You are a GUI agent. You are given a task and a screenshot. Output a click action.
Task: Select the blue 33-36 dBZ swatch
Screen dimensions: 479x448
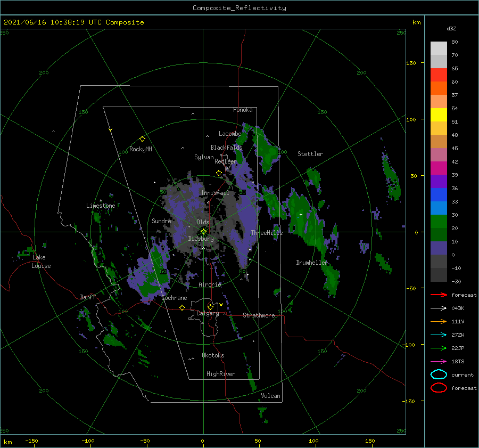(x=439, y=195)
